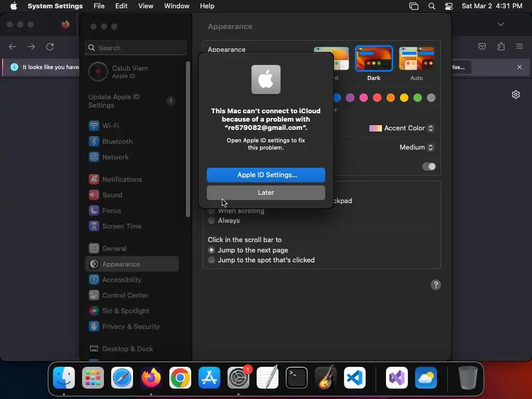This screenshot has height=399, width=532.
Task: Open Control Center in menu bar
Action: pos(449,6)
